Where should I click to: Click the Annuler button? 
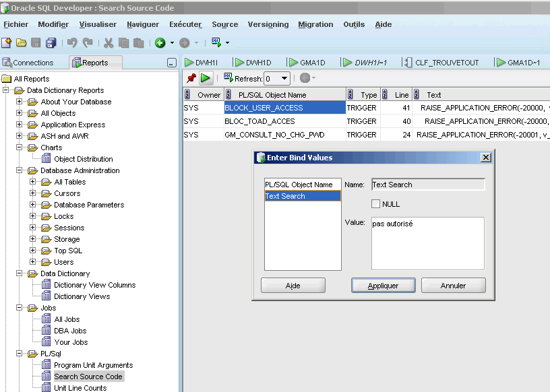point(453,286)
